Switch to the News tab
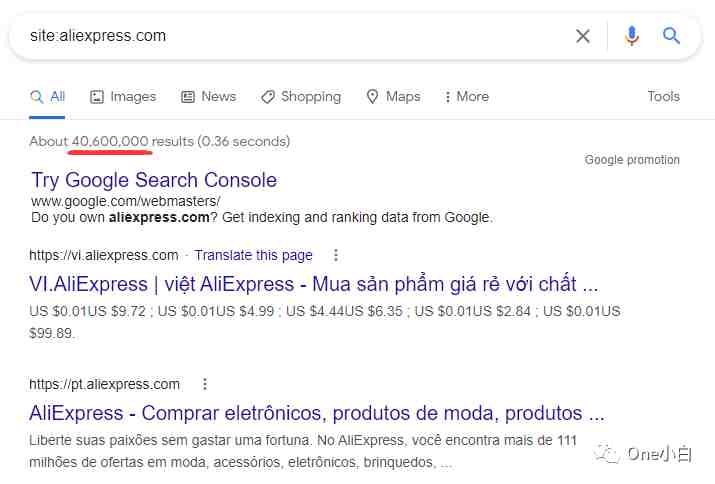This screenshot has width=715, height=484. pos(208,97)
